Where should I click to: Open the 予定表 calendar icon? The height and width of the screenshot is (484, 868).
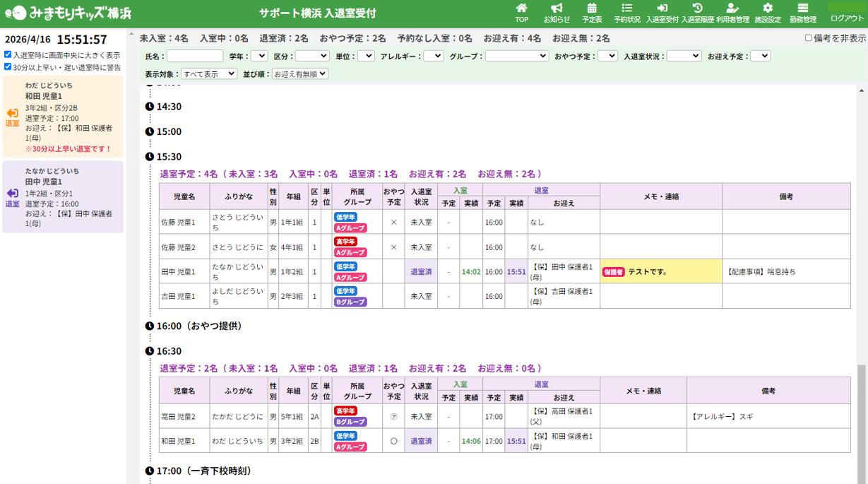(592, 8)
